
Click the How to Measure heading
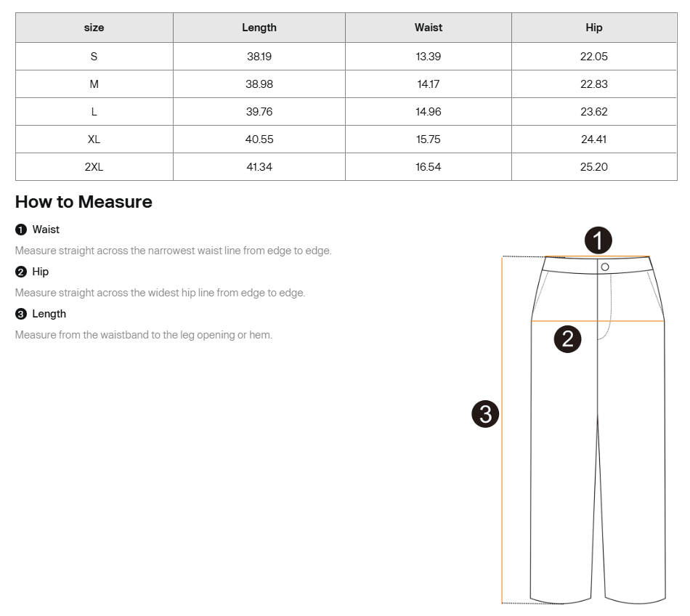[84, 202]
